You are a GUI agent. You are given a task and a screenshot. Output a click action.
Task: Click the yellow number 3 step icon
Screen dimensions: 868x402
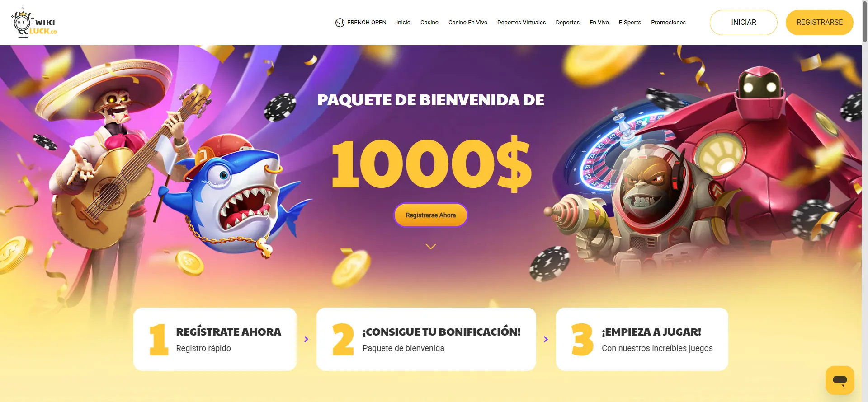(582, 339)
